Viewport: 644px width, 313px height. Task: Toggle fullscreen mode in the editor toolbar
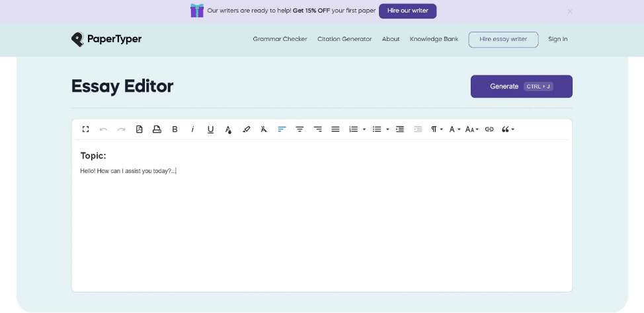(x=85, y=129)
